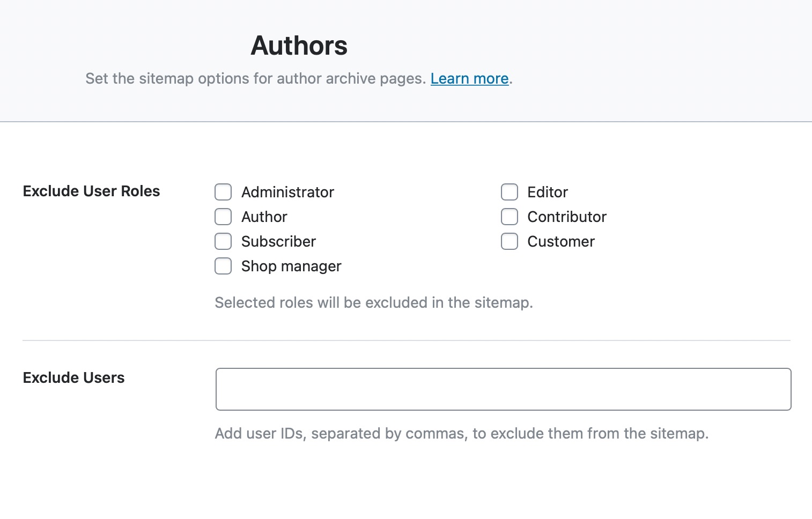
Task: Click the Administrator label text
Action: pos(287,192)
